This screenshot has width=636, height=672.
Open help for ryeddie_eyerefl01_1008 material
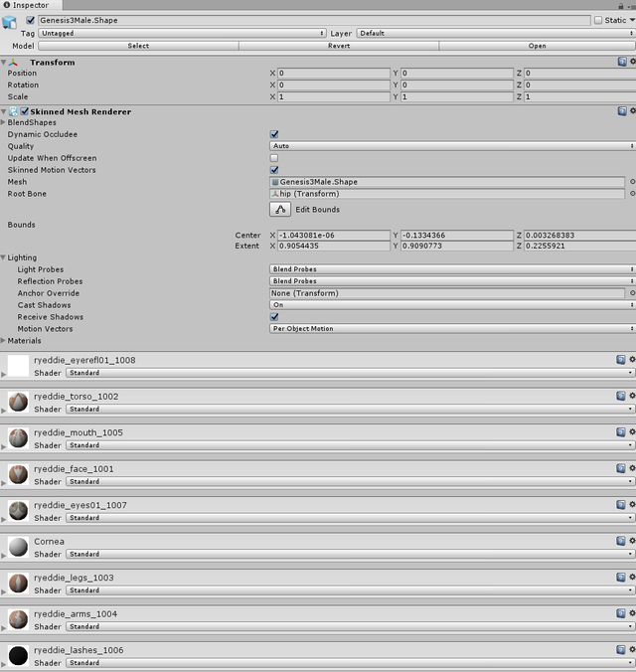620,360
